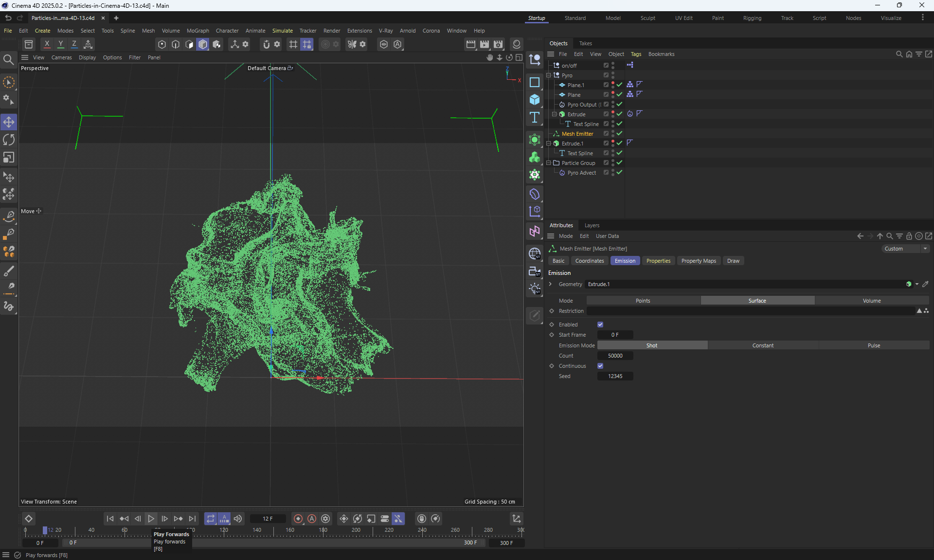Switch to the Properties tab
The width and height of the screenshot is (934, 560).
click(658, 261)
